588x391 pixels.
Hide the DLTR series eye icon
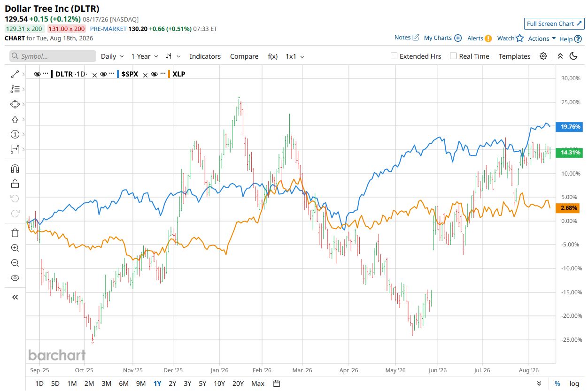(37, 74)
